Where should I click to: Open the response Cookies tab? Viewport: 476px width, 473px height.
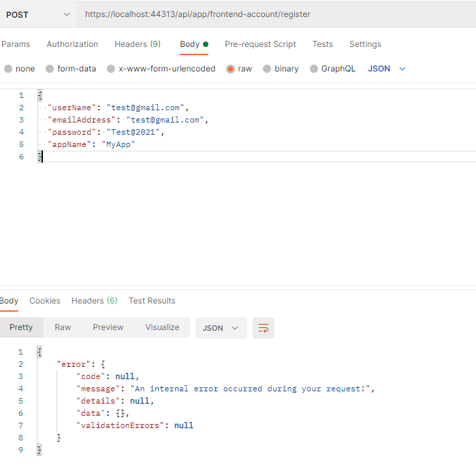click(x=45, y=301)
